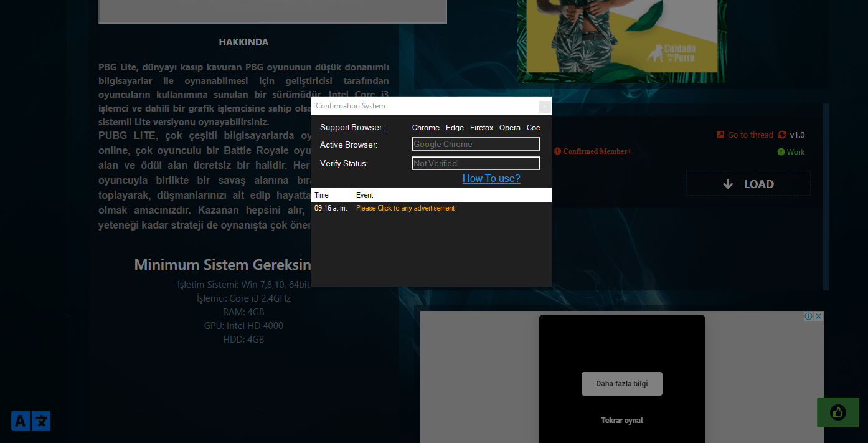Click the HAKKINDA heading

click(243, 42)
